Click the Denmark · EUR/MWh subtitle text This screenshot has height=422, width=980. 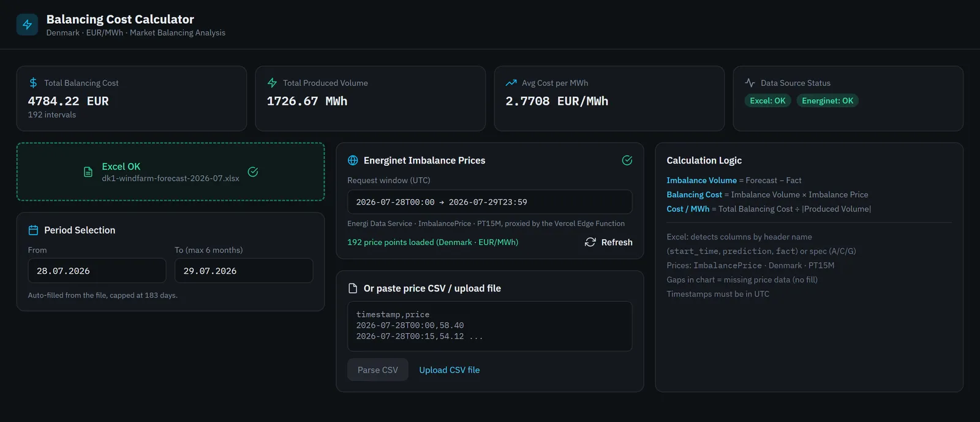click(x=136, y=33)
